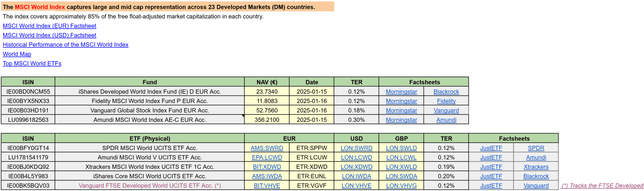644x191 pixels.
Task: Select the ETR:LCUW cell
Action: [x=312, y=157]
